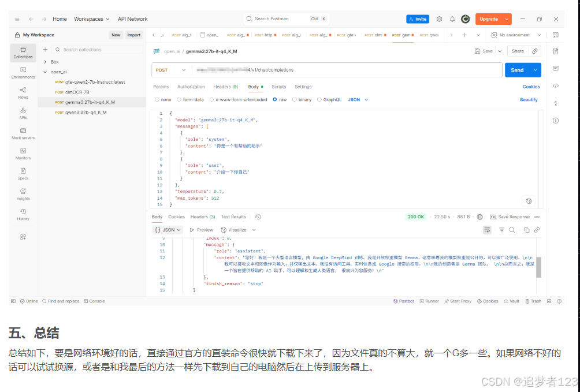Open the Insights sidebar panel

(23, 195)
